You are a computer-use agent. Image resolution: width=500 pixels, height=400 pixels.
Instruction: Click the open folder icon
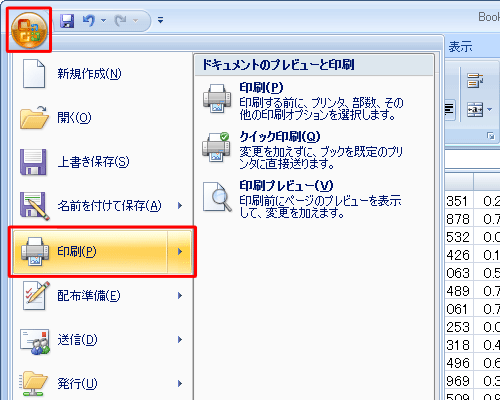click(34, 117)
